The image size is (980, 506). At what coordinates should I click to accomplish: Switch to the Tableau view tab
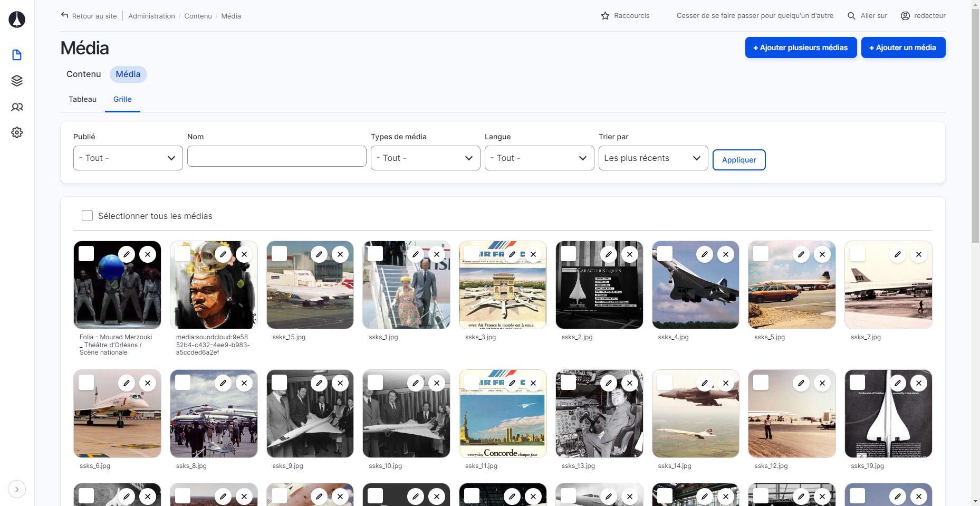coord(83,100)
